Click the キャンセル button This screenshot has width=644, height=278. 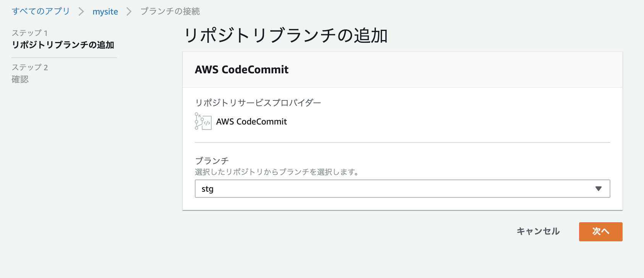point(538,231)
